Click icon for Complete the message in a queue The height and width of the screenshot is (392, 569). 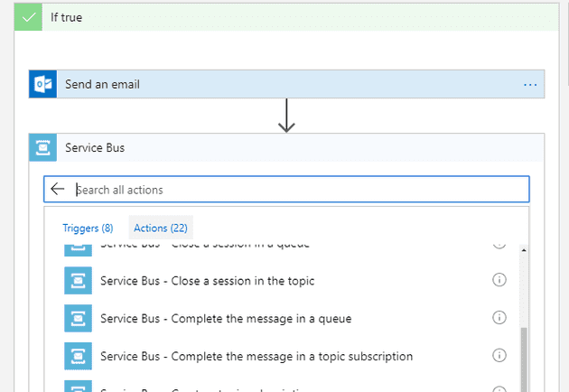78,318
